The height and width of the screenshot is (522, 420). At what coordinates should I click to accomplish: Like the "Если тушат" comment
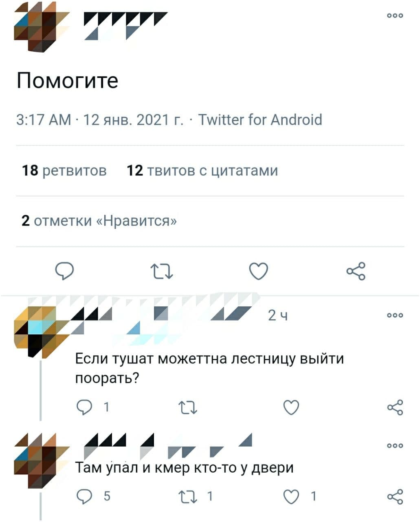click(291, 407)
